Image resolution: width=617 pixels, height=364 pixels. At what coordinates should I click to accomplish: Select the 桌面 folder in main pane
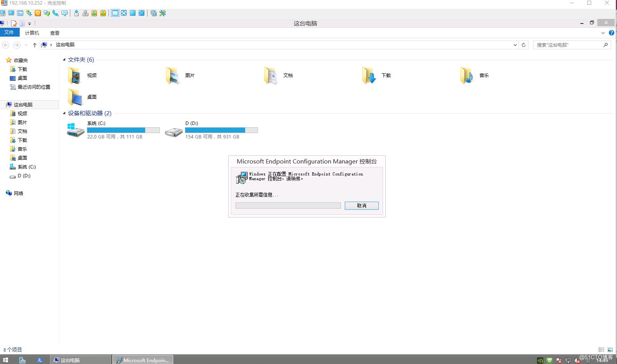tap(82, 97)
